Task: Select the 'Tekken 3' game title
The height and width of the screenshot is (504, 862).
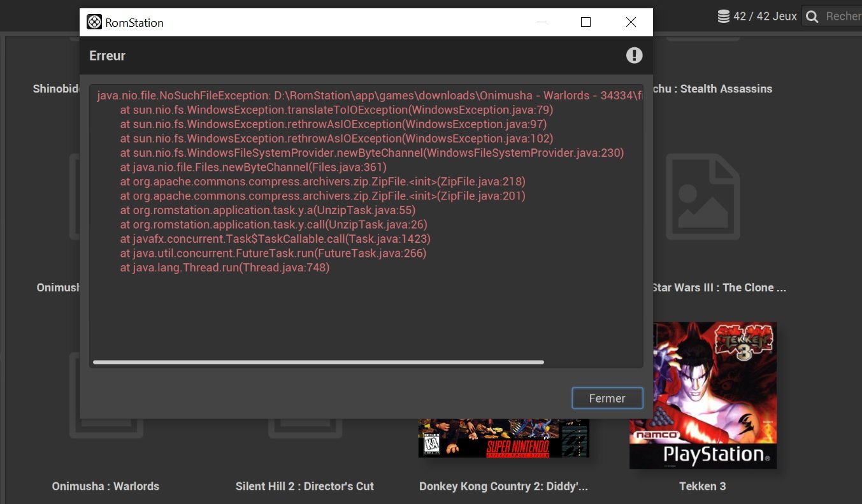Action: click(x=703, y=486)
